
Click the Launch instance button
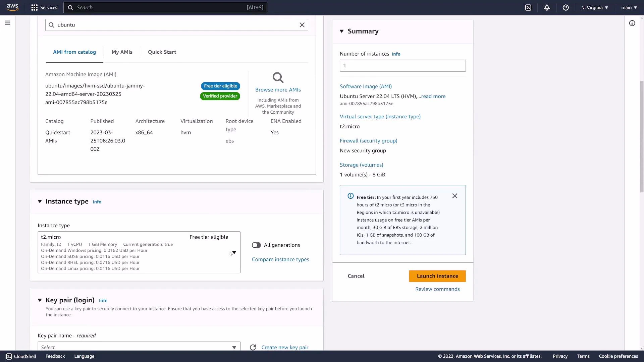[437, 276]
